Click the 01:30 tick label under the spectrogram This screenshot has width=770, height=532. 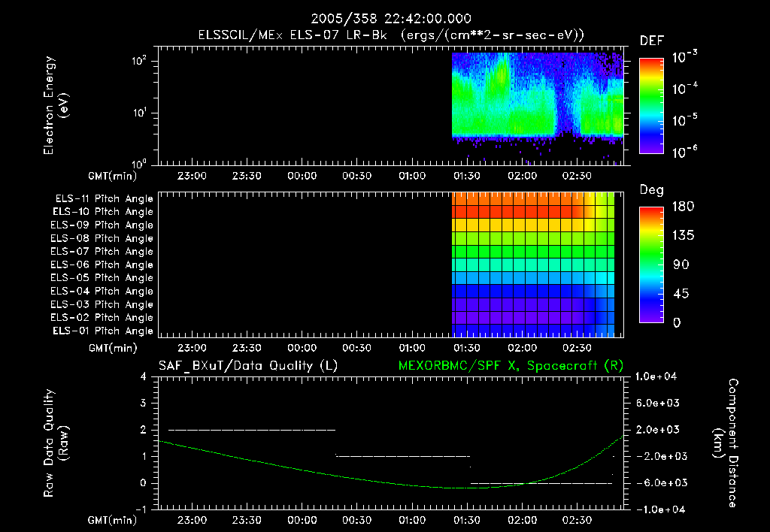pos(466,176)
